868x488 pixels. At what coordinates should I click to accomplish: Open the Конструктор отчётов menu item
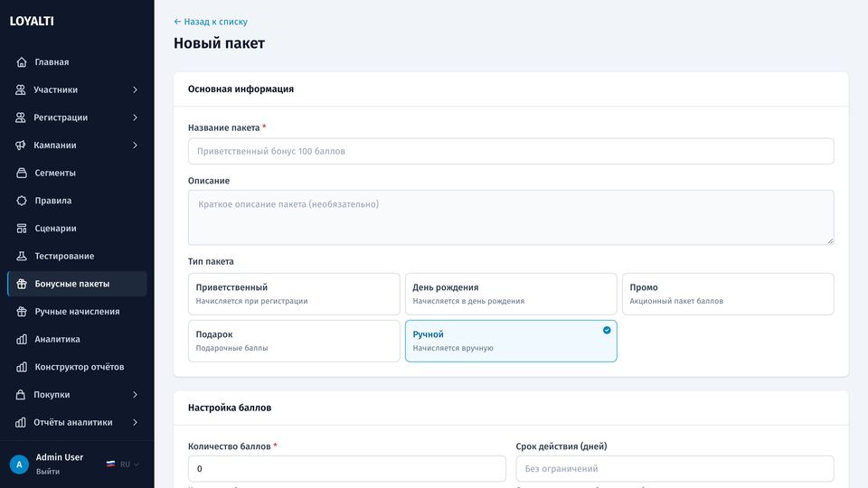77,367
